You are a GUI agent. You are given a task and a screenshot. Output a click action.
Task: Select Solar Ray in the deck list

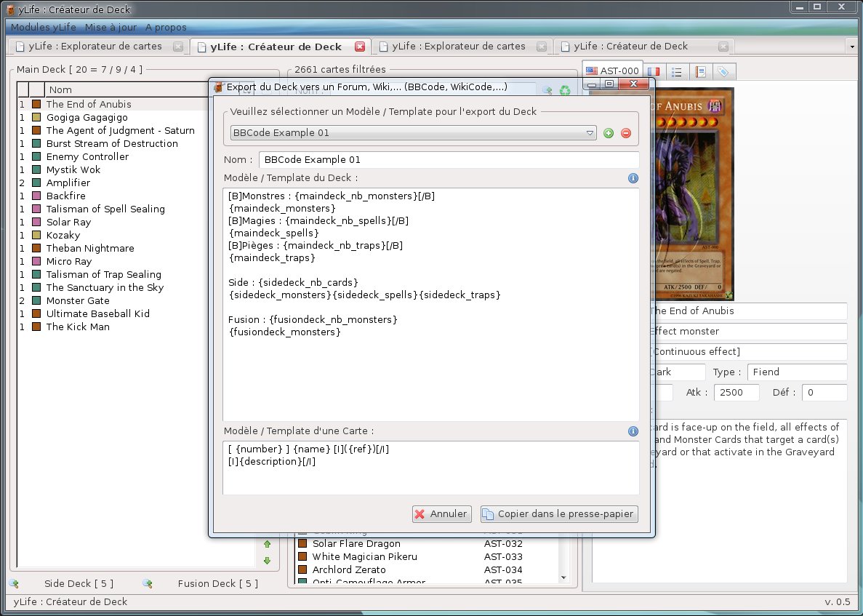(112, 223)
